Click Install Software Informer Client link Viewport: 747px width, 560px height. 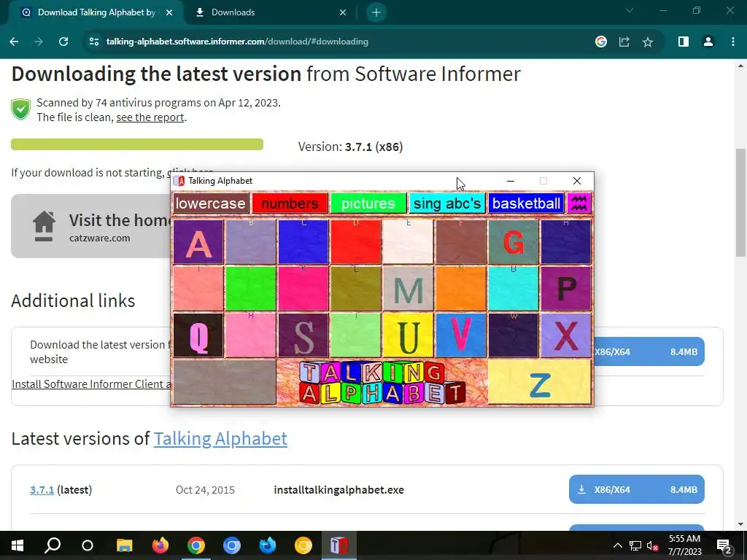91,384
